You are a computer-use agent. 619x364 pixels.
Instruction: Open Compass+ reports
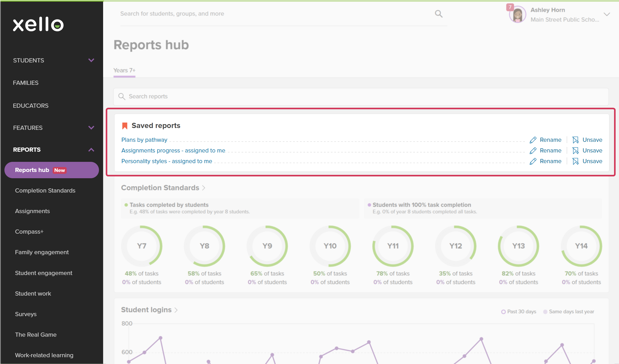[x=29, y=232]
